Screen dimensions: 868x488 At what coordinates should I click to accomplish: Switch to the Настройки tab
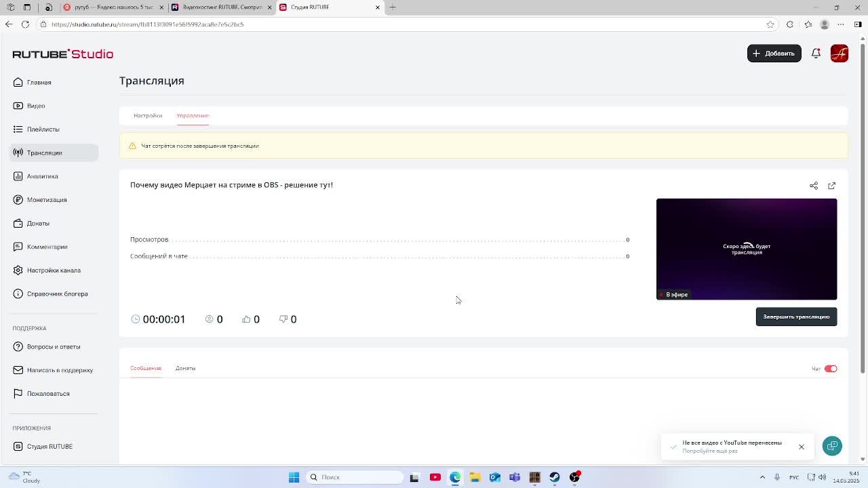pos(148,115)
